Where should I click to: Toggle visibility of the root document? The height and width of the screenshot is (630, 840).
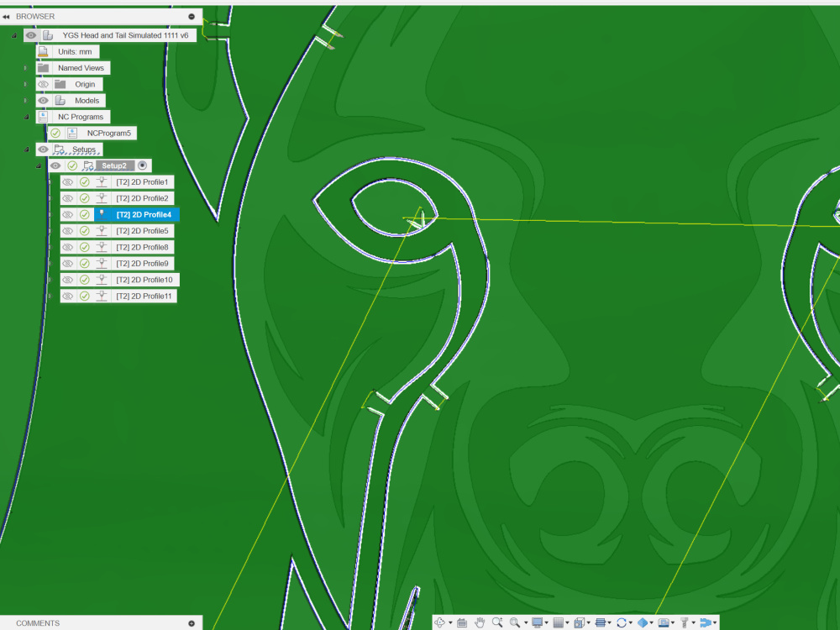coord(31,35)
